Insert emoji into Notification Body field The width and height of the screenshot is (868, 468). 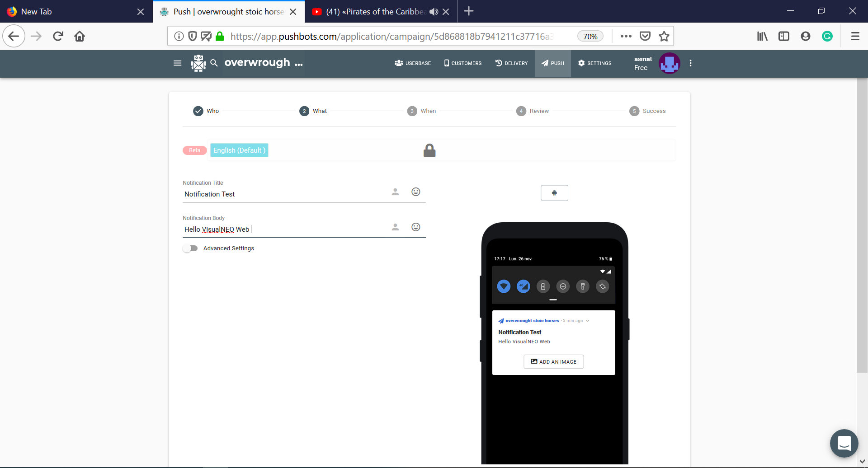(416, 227)
